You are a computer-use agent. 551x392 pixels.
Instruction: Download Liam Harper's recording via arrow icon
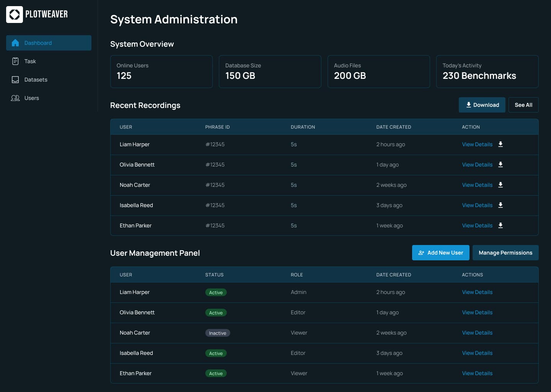point(500,144)
